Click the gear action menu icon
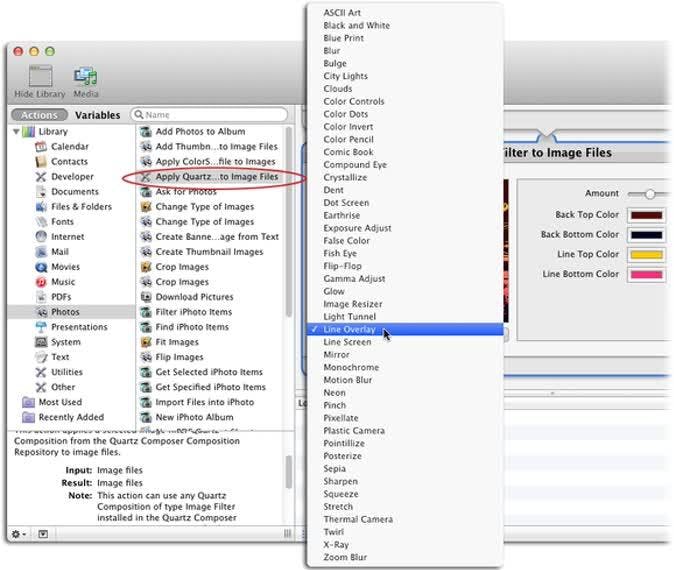674x570 pixels. pos(18,534)
